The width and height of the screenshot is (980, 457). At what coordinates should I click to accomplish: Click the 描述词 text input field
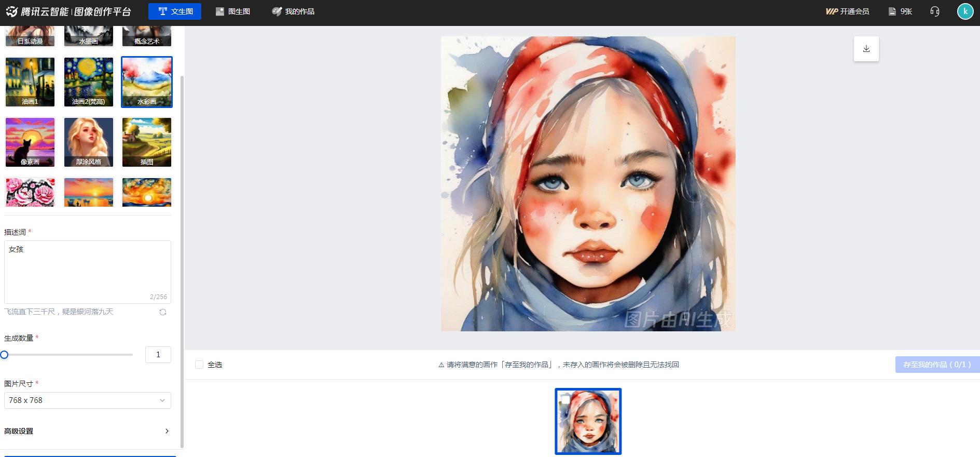pyautogui.click(x=88, y=272)
